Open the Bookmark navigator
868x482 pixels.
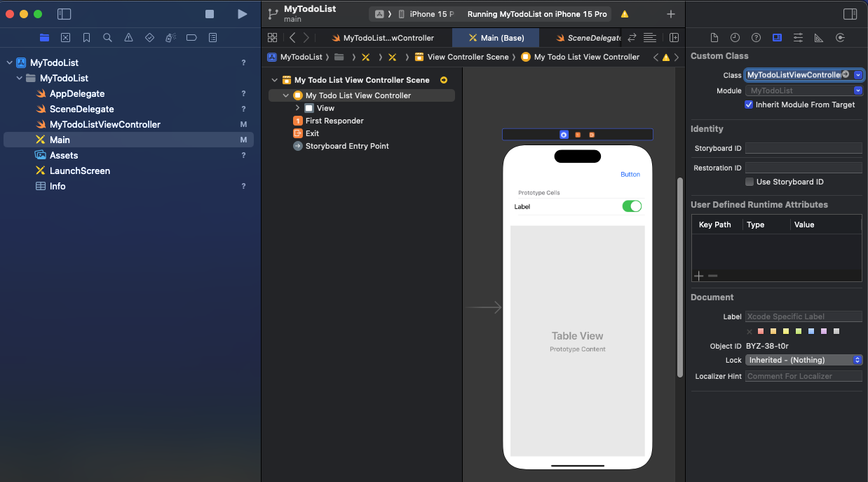pos(86,38)
